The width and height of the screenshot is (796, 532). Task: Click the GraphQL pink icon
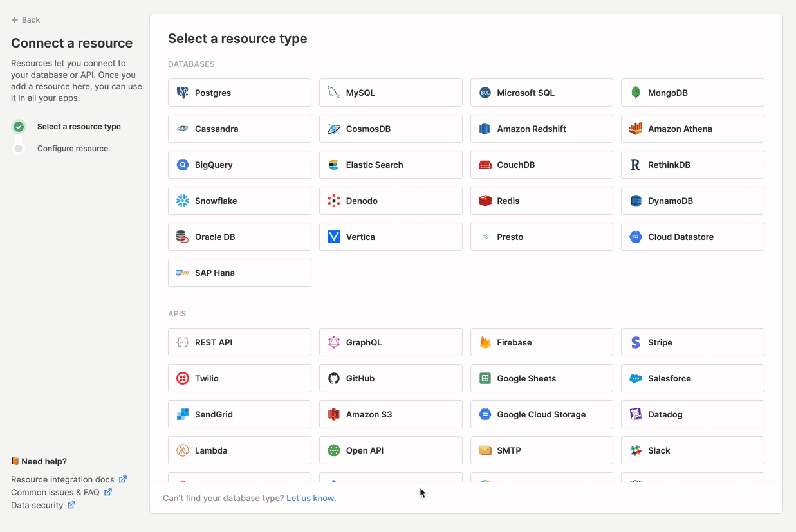[x=333, y=342]
